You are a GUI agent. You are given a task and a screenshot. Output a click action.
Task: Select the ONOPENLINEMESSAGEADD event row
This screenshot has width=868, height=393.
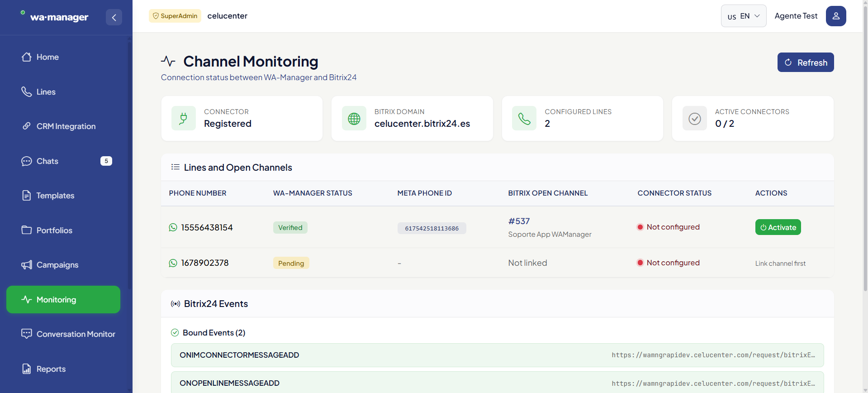(498, 383)
